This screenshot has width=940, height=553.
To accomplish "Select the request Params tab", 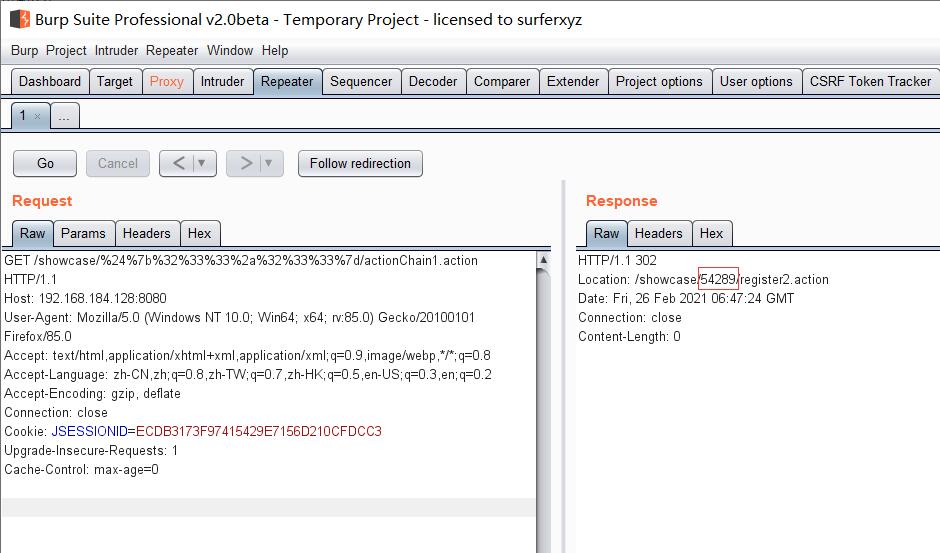I will [x=83, y=233].
